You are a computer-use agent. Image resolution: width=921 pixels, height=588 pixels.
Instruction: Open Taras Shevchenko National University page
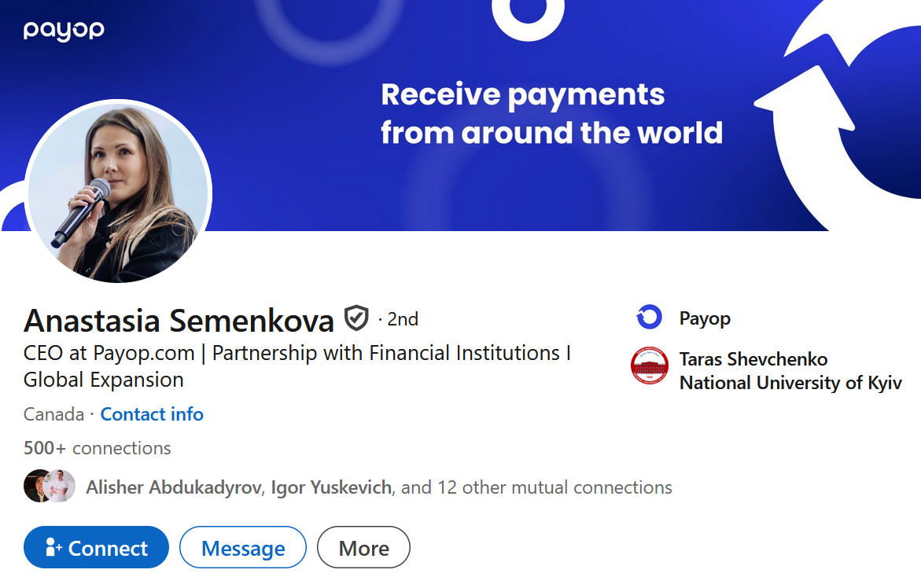(790, 369)
